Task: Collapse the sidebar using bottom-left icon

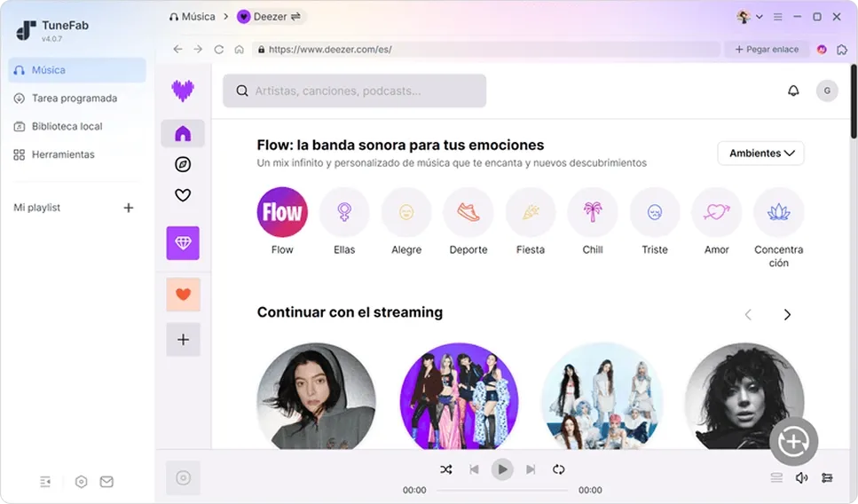Action: (45, 482)
